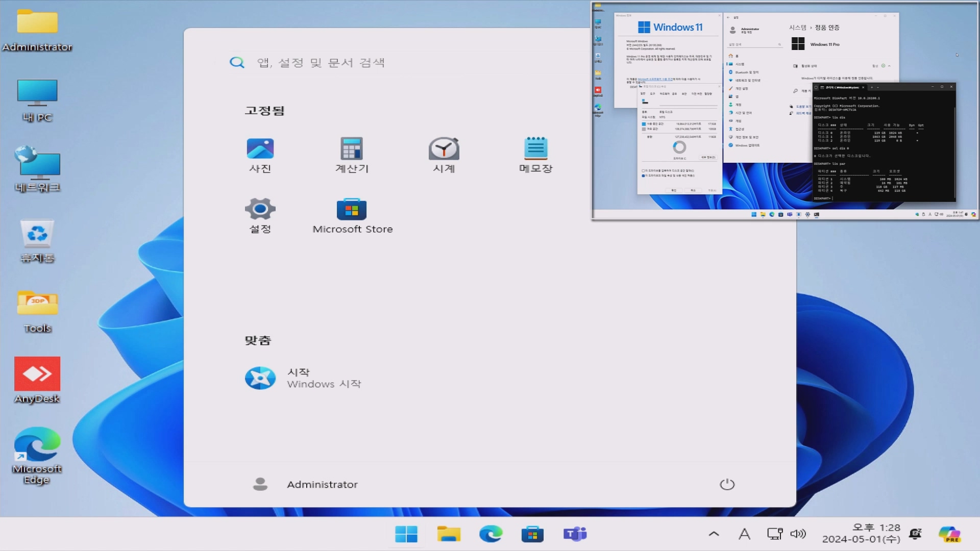This screenshot has height=551, width=980.
Task: Open File Explorer from the taskbar
Action: click(449, 534)
